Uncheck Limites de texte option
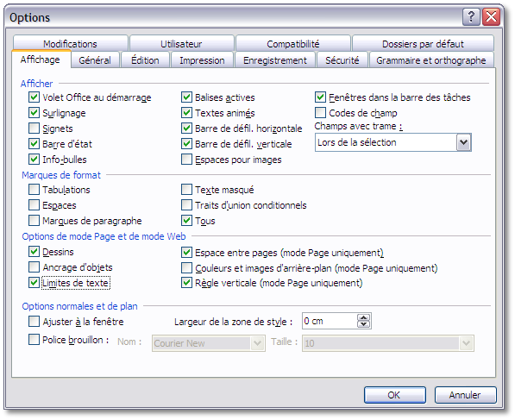515x420 pixels. click(34, 283)
